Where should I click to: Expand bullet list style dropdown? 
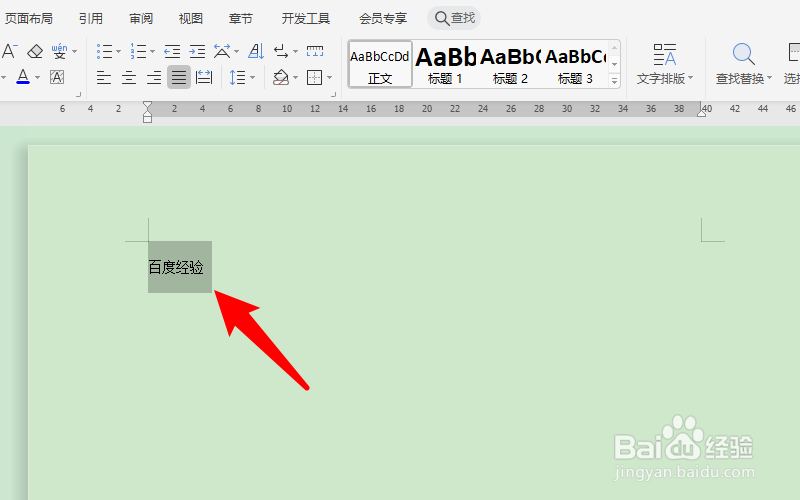[x=118, y=51]
